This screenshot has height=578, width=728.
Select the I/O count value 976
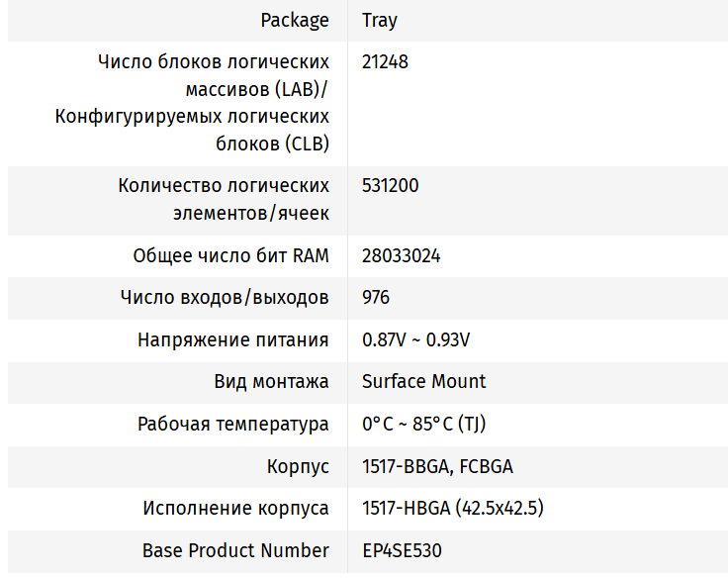coord(376,297)
